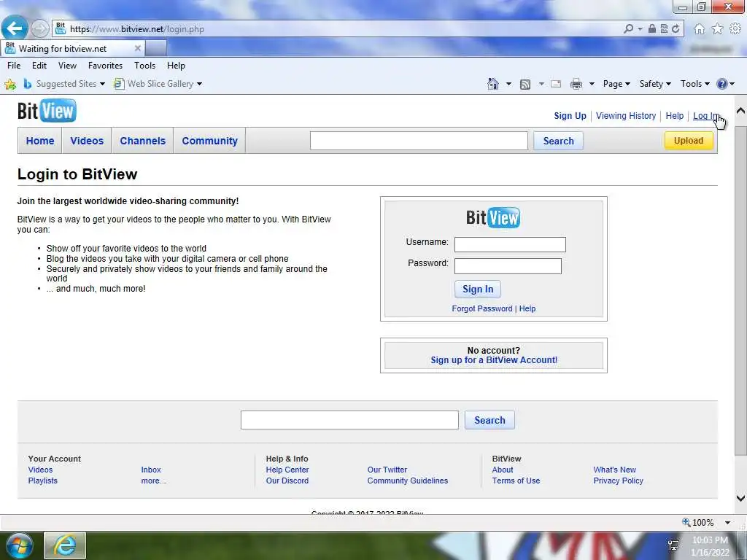This screenshot has width=747, height=560.
Task: Refresh the page with the reload icon
Action: [676, 29]
